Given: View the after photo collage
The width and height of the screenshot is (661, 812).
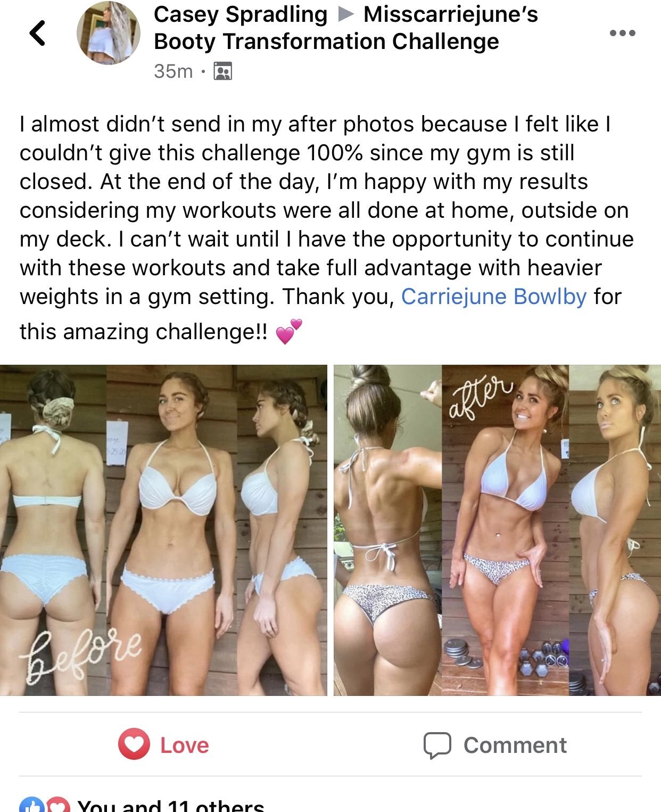Looking at the screenshot, I should point(497,530).
